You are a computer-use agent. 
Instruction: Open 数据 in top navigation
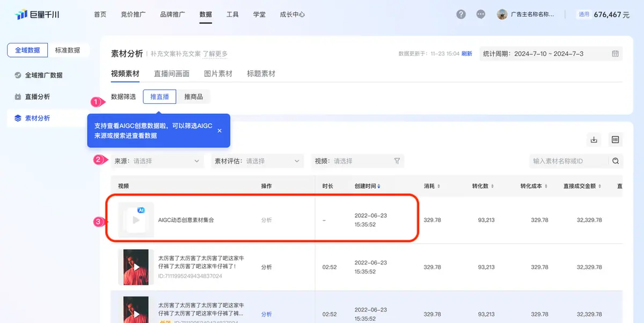tap(206, 15)
